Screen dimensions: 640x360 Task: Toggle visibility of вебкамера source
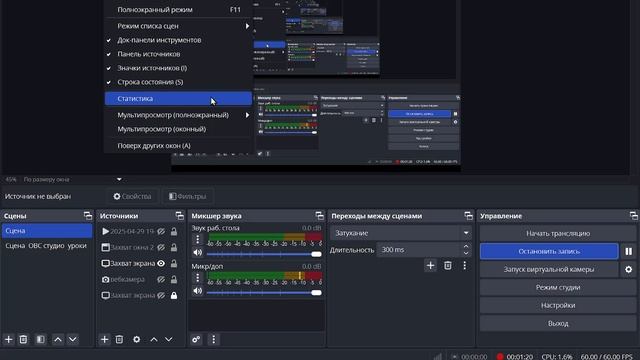pos(161,280)
